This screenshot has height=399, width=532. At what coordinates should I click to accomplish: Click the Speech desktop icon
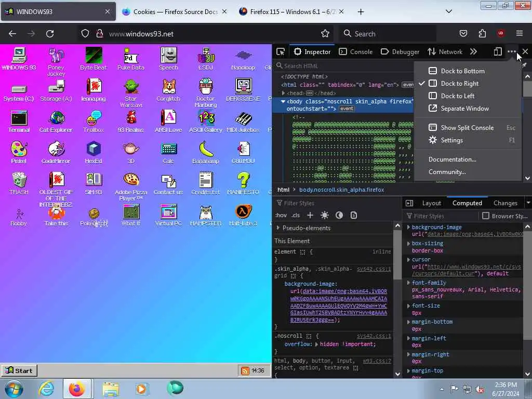click(x=168, y=59)
